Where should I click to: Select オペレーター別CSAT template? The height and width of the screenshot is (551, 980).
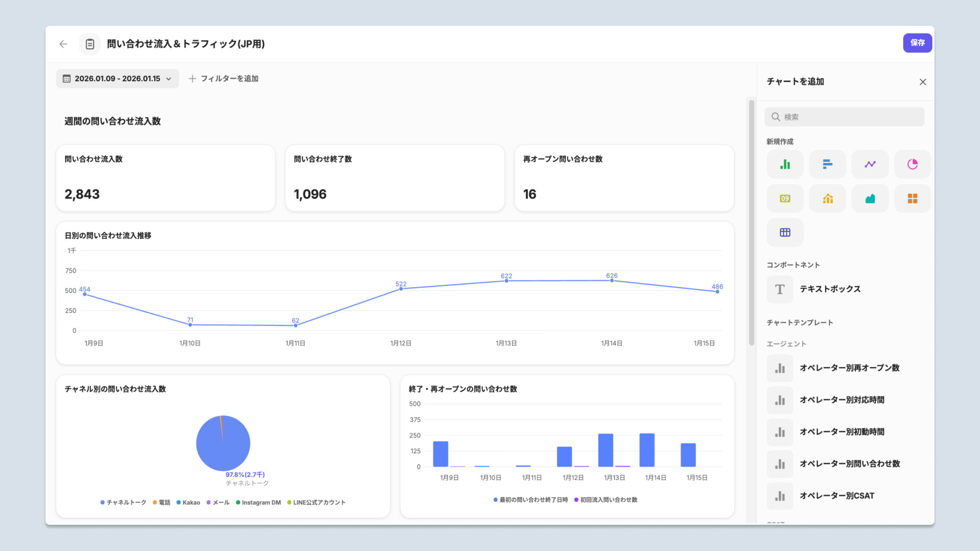(x=836, y=496)
